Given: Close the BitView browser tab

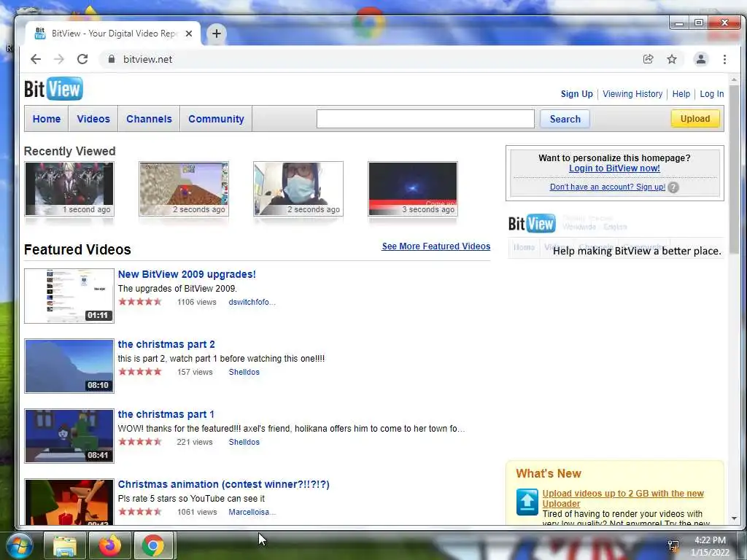Looking at the screenshot, I should pyautogui.click(x=189, y=34).
